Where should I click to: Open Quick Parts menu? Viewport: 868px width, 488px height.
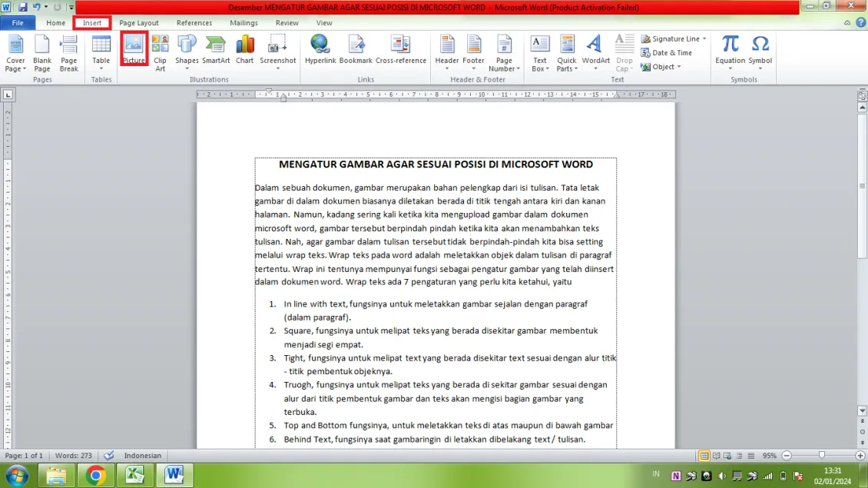pyautogui.click(x=567, y=53)
